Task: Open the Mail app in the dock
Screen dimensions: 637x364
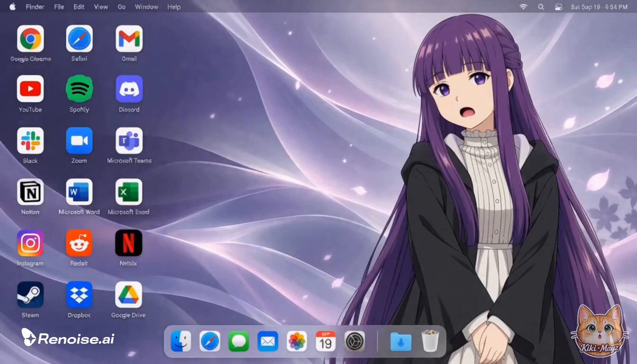Action: (268, 341)
